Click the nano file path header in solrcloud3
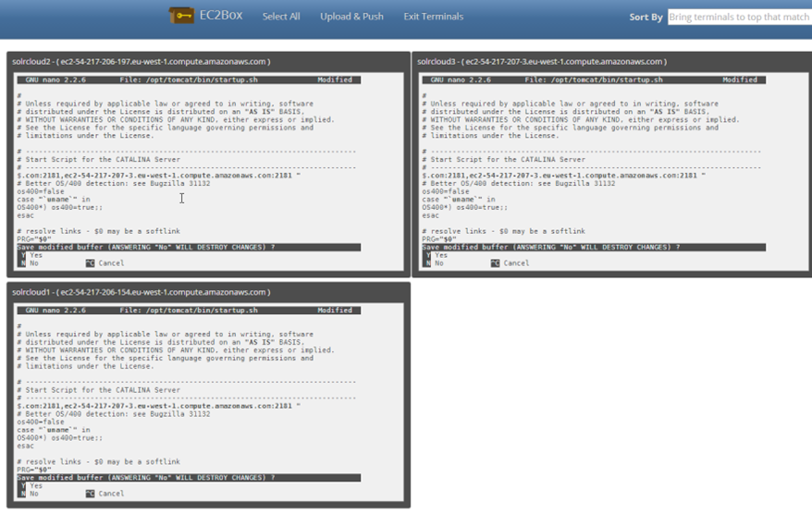Image resolution: width=812 pixels, height=512 pixels. pyautogui.click(x=594, y=79)
